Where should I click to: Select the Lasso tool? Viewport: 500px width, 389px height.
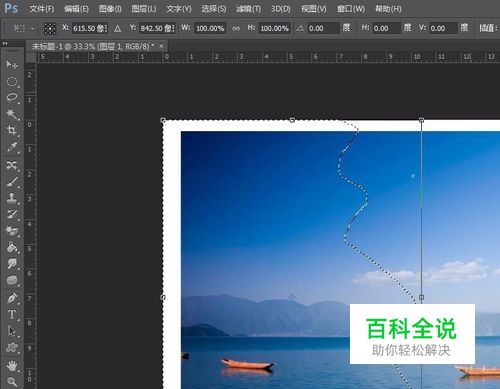tap(12, 97)
